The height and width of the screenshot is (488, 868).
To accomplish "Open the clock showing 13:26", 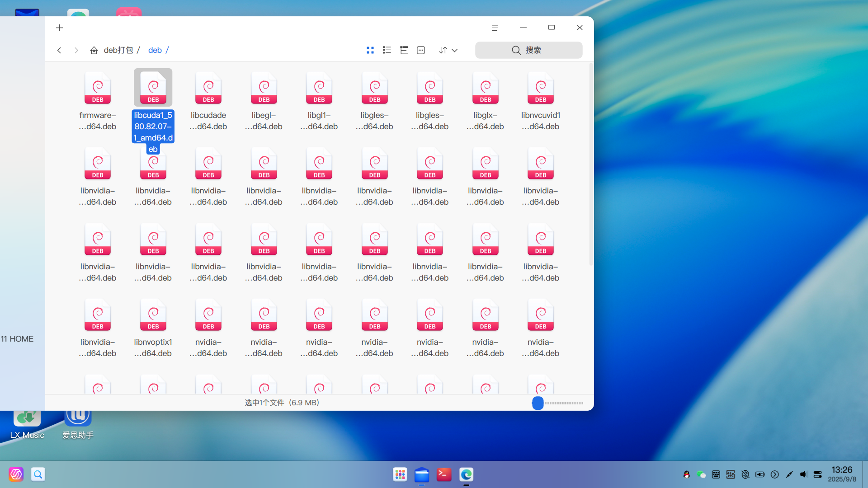I will point(842,474).
